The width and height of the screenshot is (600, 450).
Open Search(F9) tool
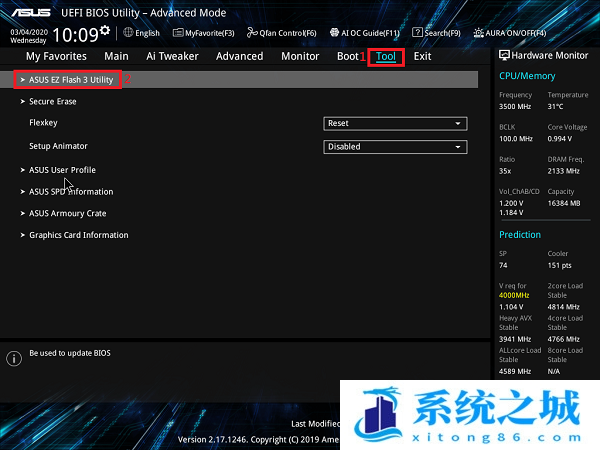436,33
